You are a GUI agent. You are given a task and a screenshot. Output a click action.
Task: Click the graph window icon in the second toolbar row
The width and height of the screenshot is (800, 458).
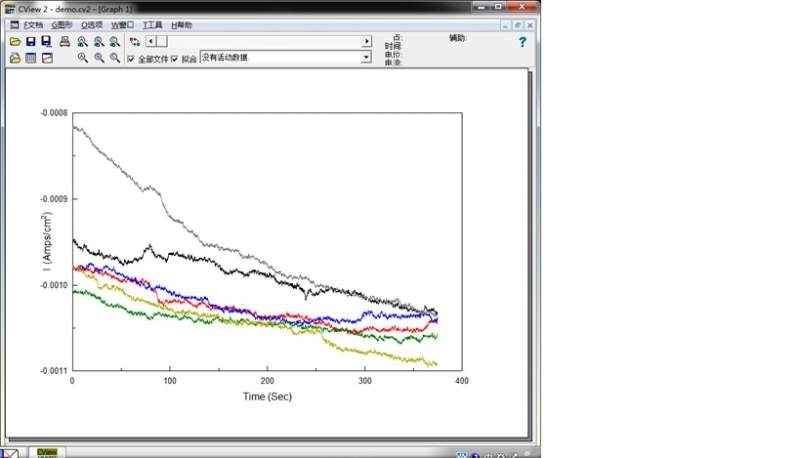tap(47, 58)
